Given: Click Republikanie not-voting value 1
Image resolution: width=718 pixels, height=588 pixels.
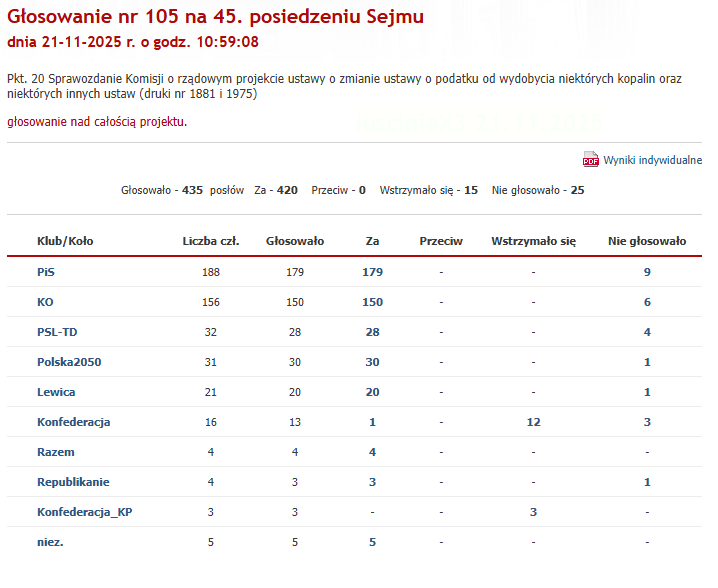Looking at the screenshot, I should pos(647,482).
